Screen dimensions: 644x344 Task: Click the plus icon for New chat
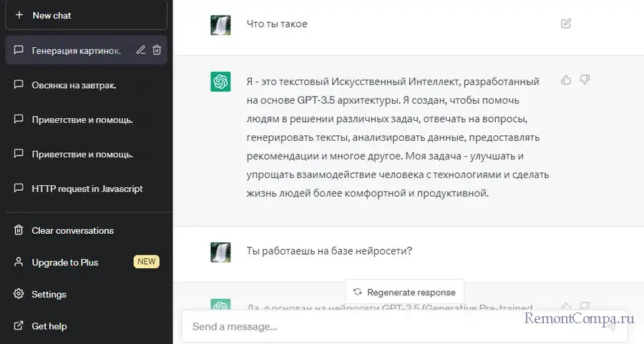click(19, 15)
